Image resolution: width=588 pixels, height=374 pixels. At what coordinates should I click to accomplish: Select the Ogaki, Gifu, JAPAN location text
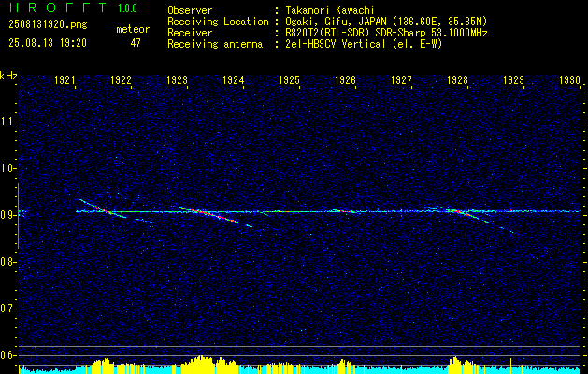coord(386,22)
